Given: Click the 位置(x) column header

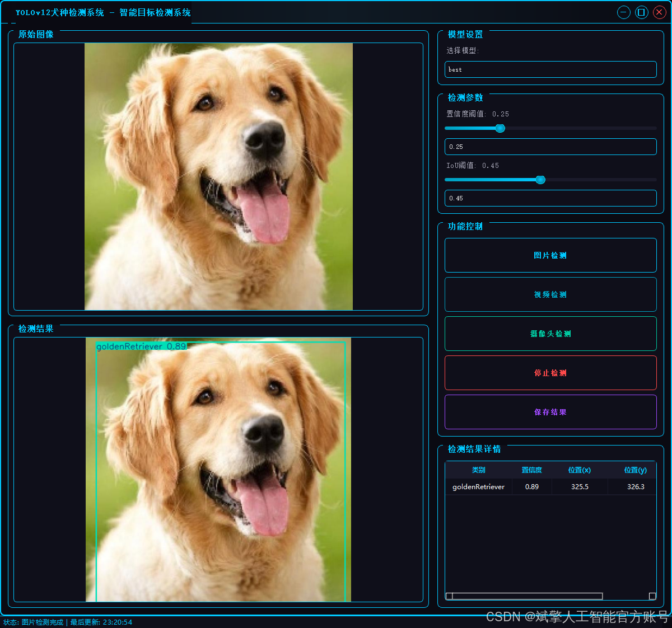Looking at the screenshot, I should (580, 470).
